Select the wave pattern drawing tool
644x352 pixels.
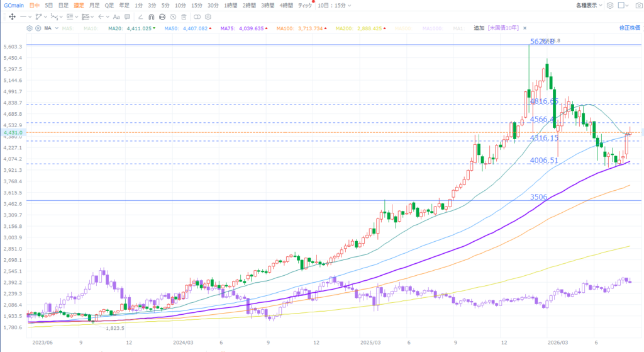pyautogui.click(x=54, y=17)
